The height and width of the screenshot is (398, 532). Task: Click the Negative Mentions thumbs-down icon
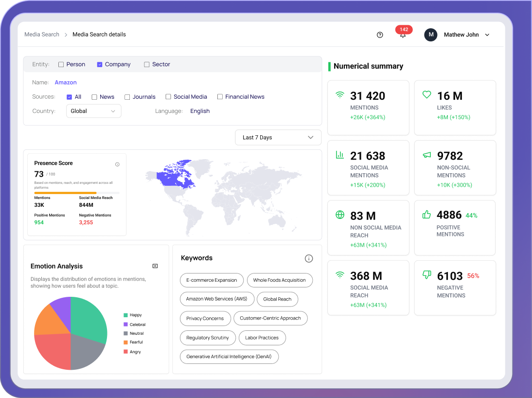pyautogui.click(x=426, y=275)
